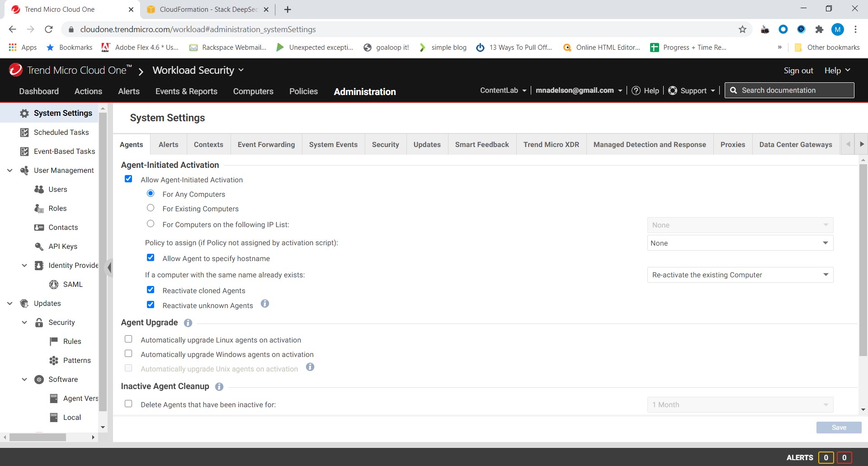Click the Search documentation field
Image resolution: width=868 pixels, height=466 pixels.
coord(789,90)
